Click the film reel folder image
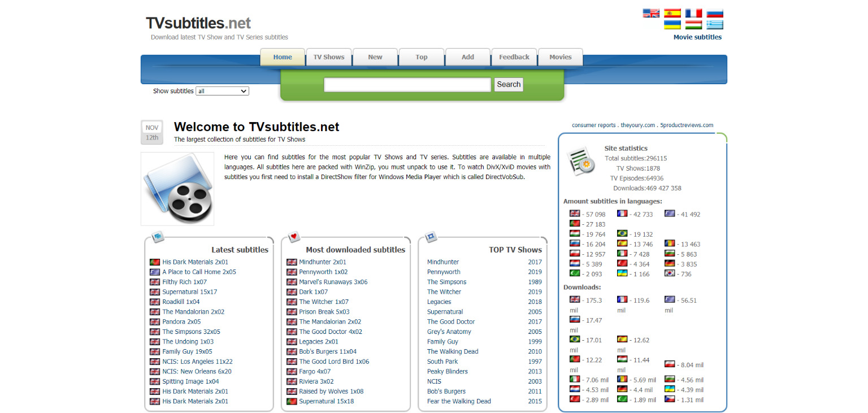 click(177, 189)
